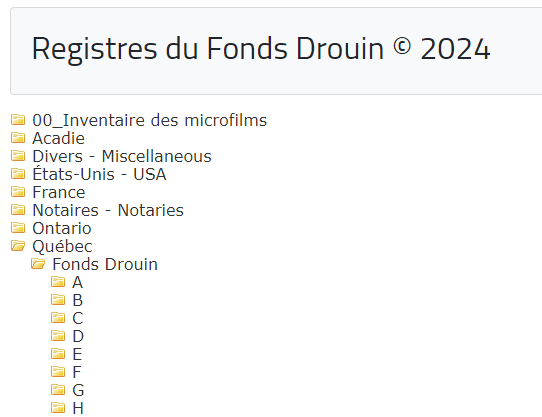Select the letter B folder label
The height and width of the screenshot is (417, 542).
[x=78, y=300]
